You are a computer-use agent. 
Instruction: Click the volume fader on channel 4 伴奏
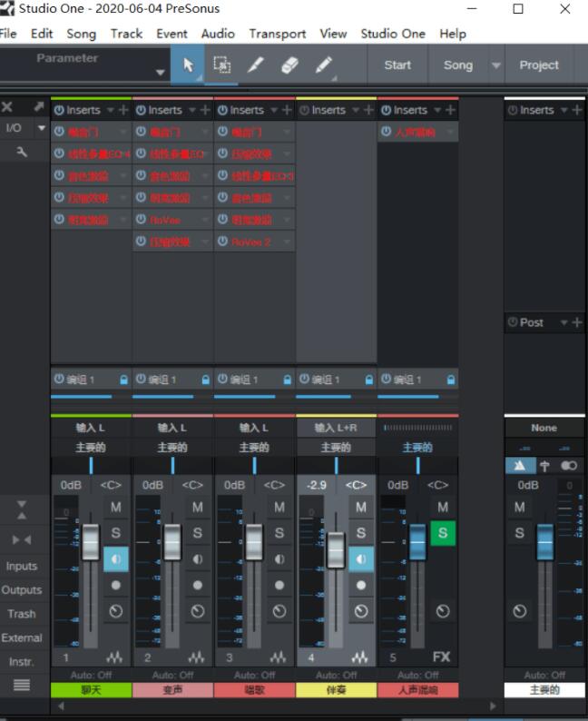tap(336, 548)
